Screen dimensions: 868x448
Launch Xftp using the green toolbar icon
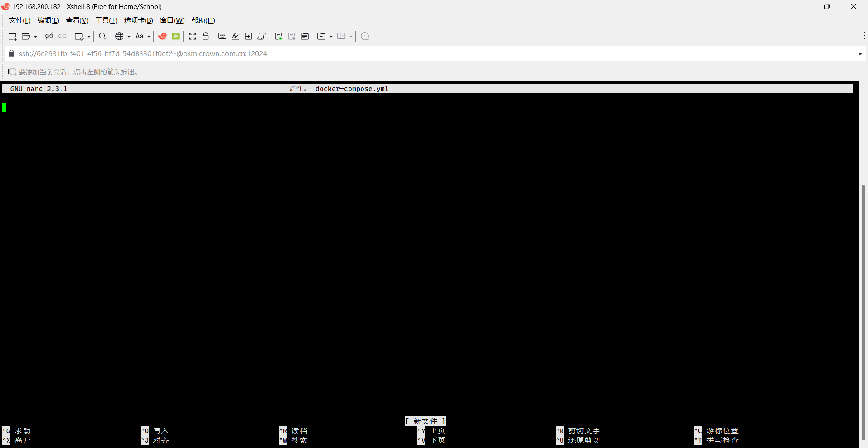click(x=175, y=36)
